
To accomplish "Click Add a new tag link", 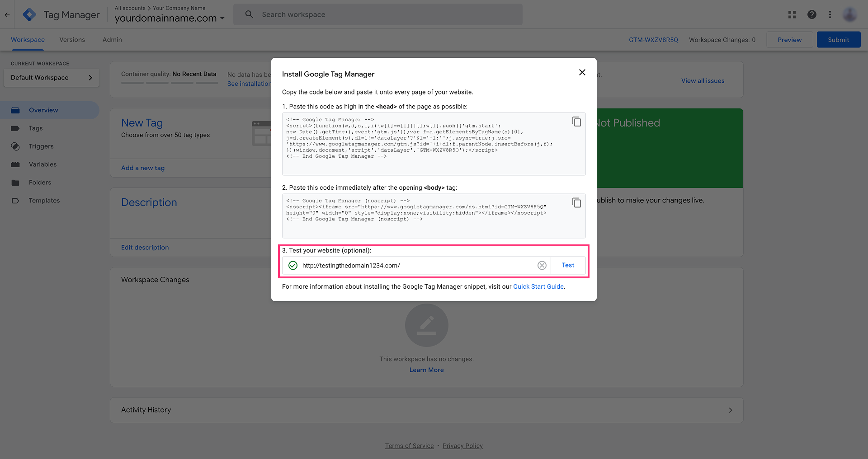I will point(143,168).
